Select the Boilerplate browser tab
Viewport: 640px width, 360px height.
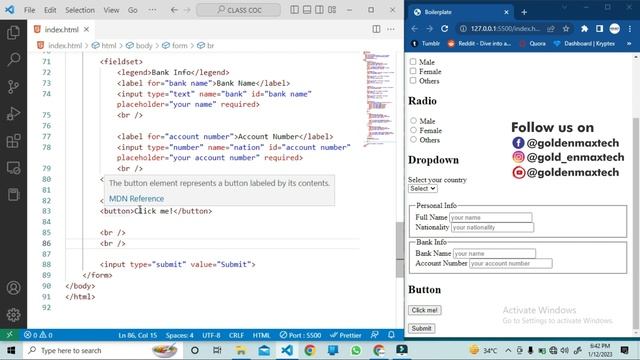[461, 12]
